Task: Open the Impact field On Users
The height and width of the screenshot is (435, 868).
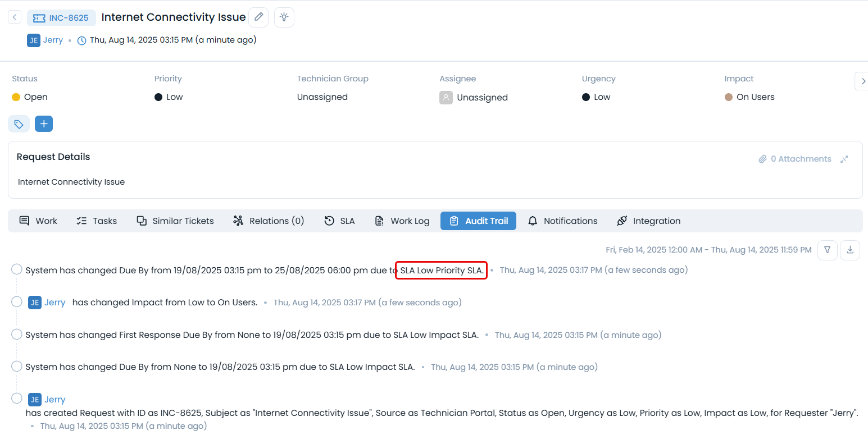Action: [x=755, y=97]
